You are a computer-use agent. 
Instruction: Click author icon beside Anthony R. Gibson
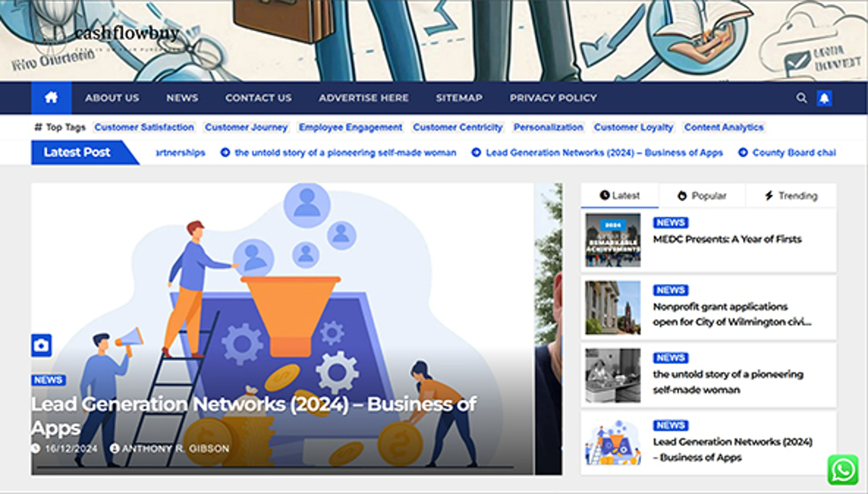[x=115, y=449]
